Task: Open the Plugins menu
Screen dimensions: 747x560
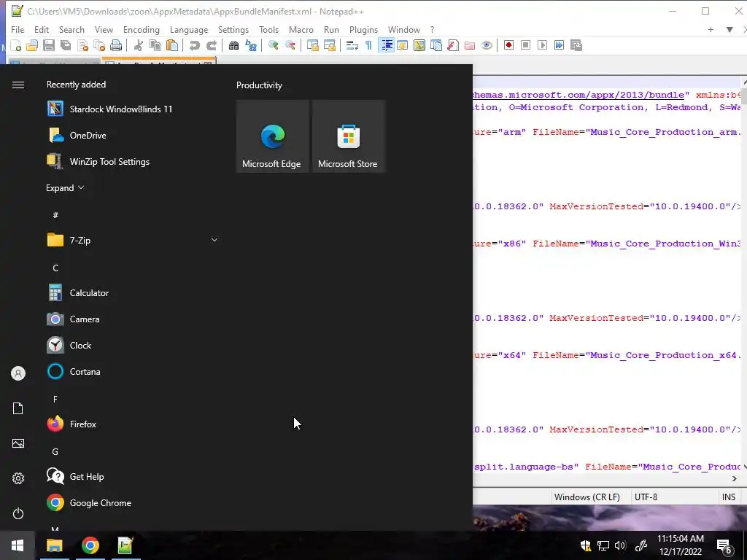Action: click(363, 29)
